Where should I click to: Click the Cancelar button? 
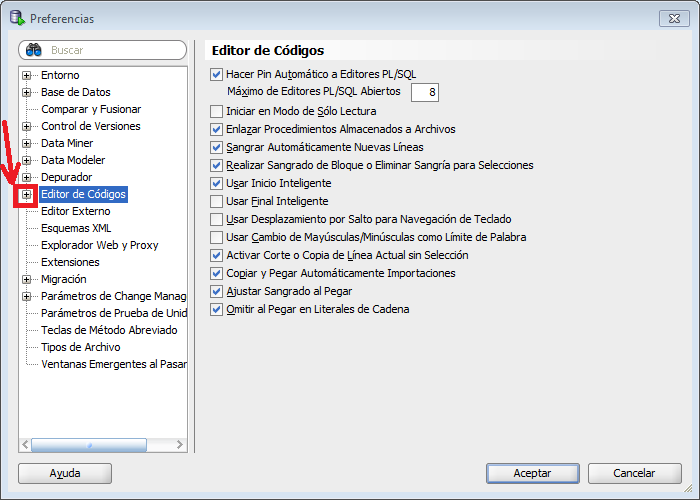coord(634,473)
